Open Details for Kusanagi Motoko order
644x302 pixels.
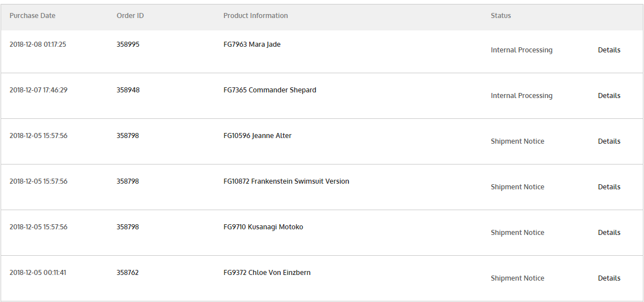coord(609,233)
